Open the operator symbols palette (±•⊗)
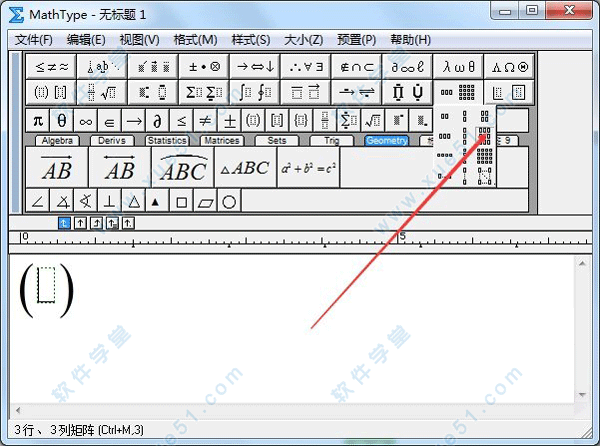 (204, 67)
